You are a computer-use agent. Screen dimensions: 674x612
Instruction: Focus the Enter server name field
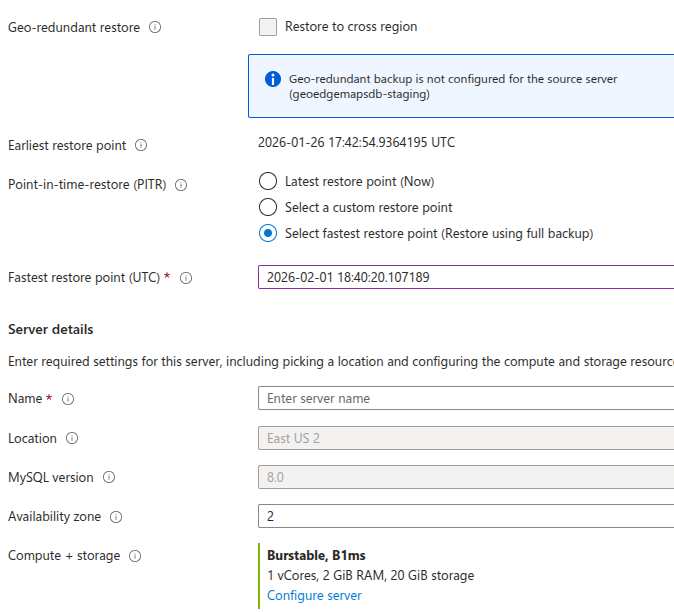[x=466, y=398]
